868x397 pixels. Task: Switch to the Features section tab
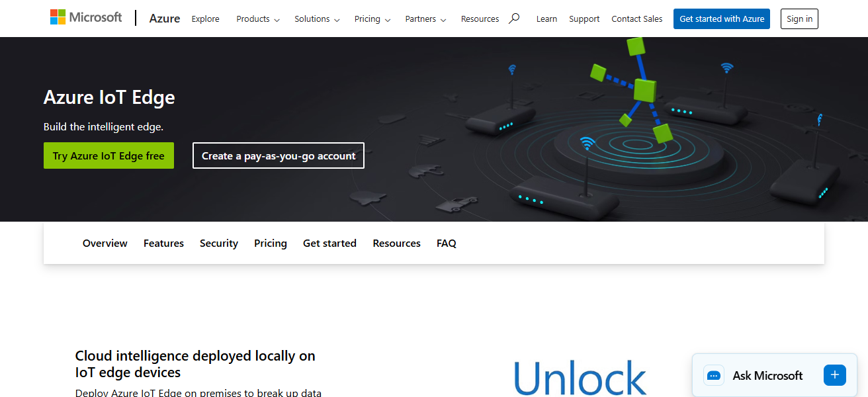(163, 243)
